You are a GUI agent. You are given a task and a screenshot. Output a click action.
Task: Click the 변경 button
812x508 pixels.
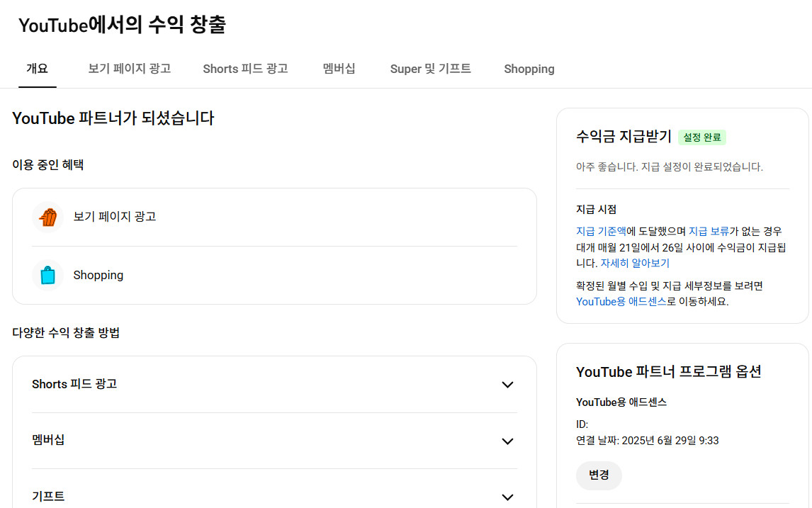(599, 475)
